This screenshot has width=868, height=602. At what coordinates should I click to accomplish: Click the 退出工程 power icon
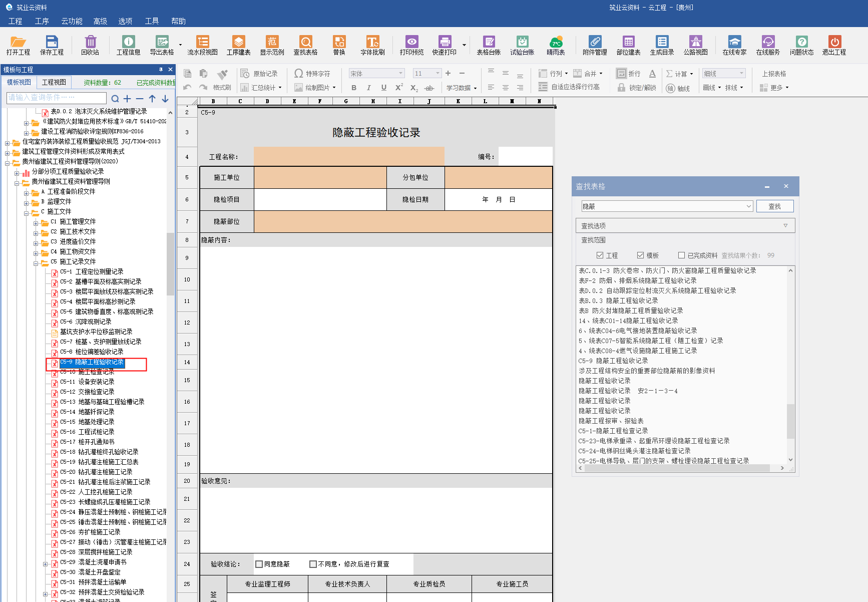tap(834, 45)
